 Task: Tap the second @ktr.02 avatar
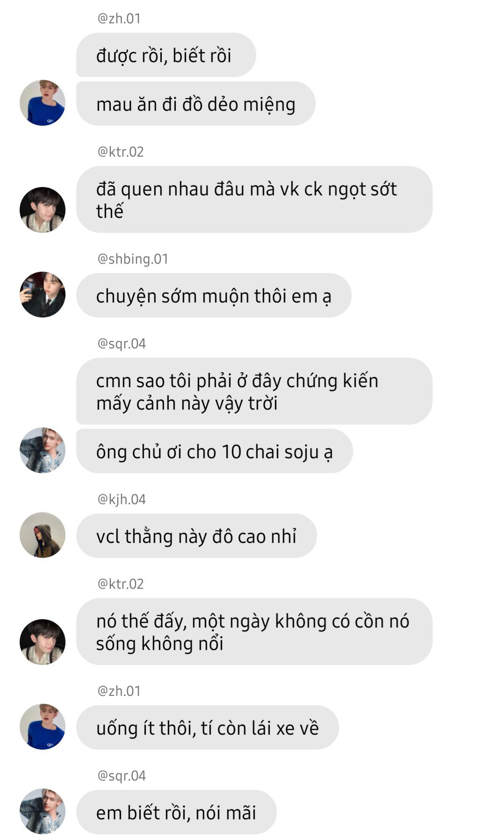(43, 642)
